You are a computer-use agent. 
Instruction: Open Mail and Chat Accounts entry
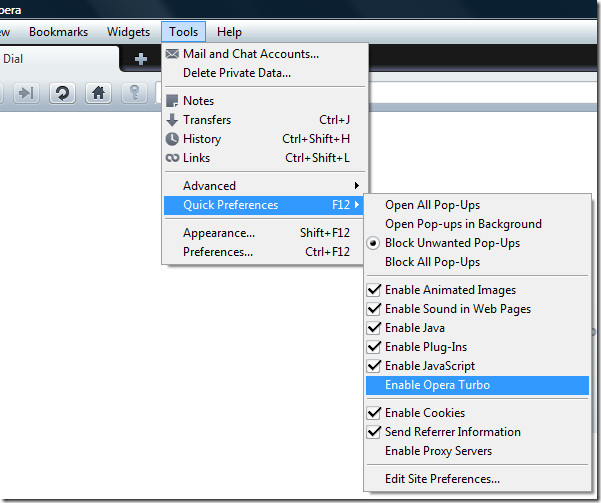point(250,54)
